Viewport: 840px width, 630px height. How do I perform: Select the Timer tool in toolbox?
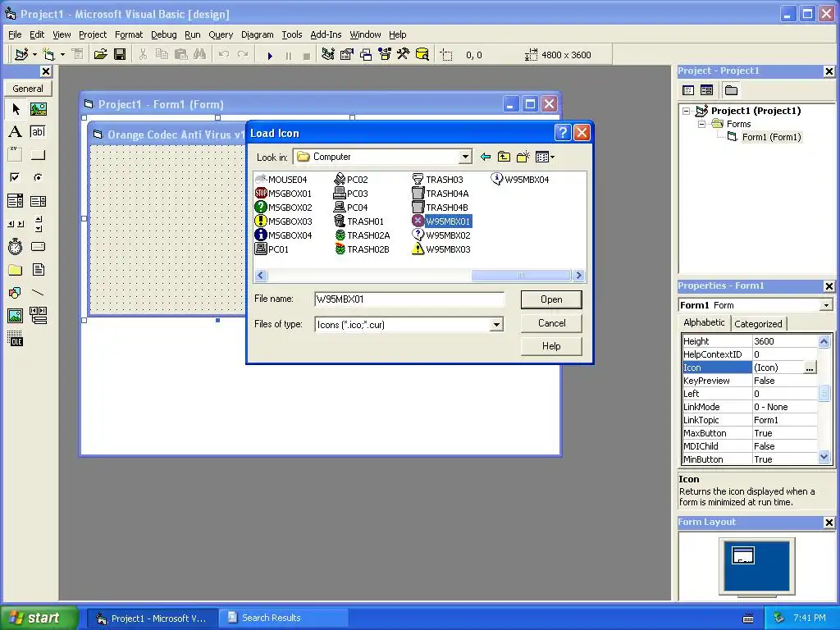16,246
